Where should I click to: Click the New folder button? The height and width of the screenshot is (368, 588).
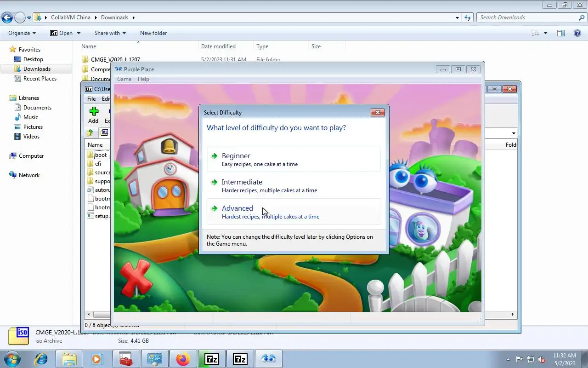coord(153,33)
